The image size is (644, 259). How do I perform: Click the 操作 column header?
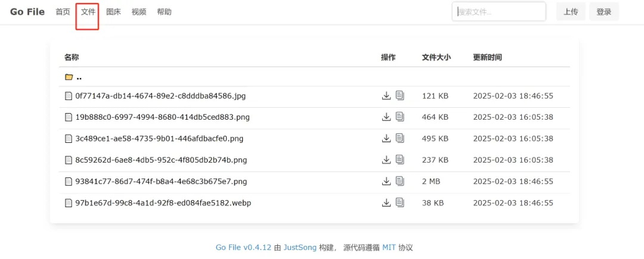(388, 57)
